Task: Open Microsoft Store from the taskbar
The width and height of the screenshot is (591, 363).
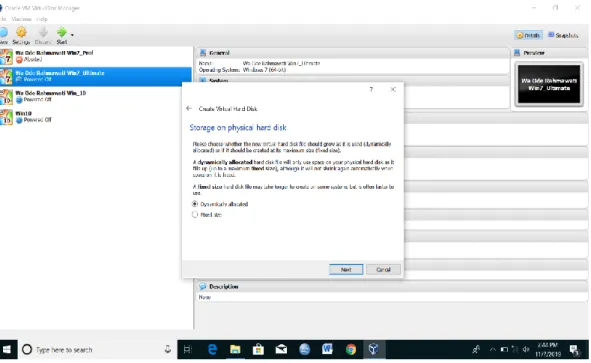Action: [x=258, y=350]
